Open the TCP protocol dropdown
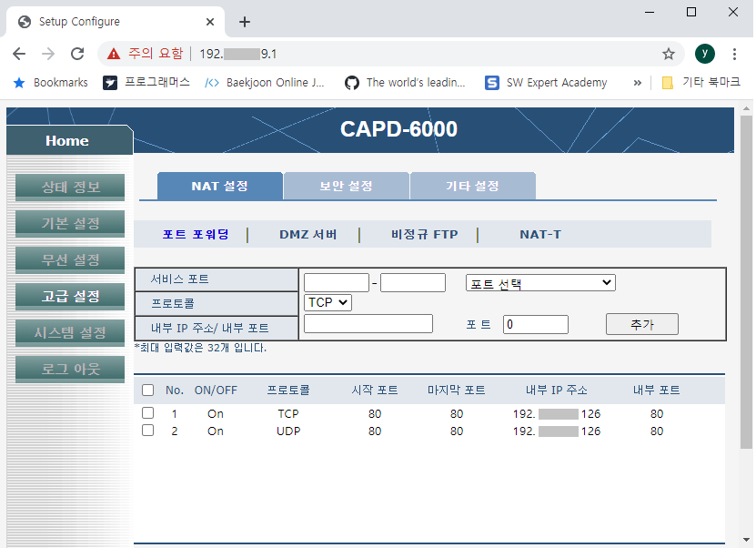The image size is (756, 548). [328, 303]
